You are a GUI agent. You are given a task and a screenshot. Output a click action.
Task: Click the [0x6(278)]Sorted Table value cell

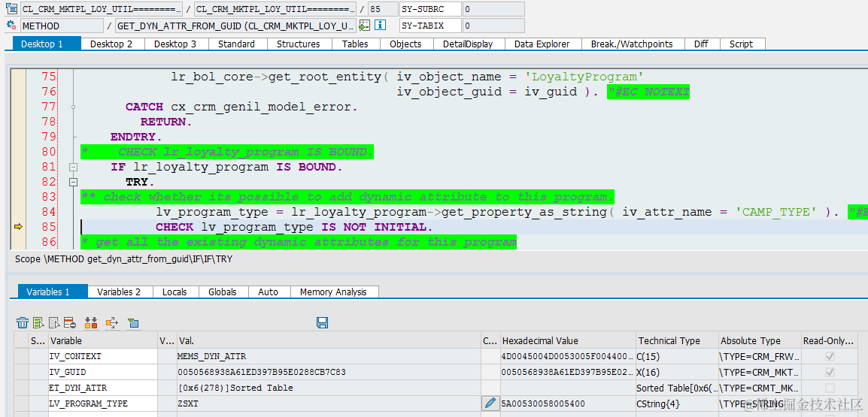click(329, 388)
